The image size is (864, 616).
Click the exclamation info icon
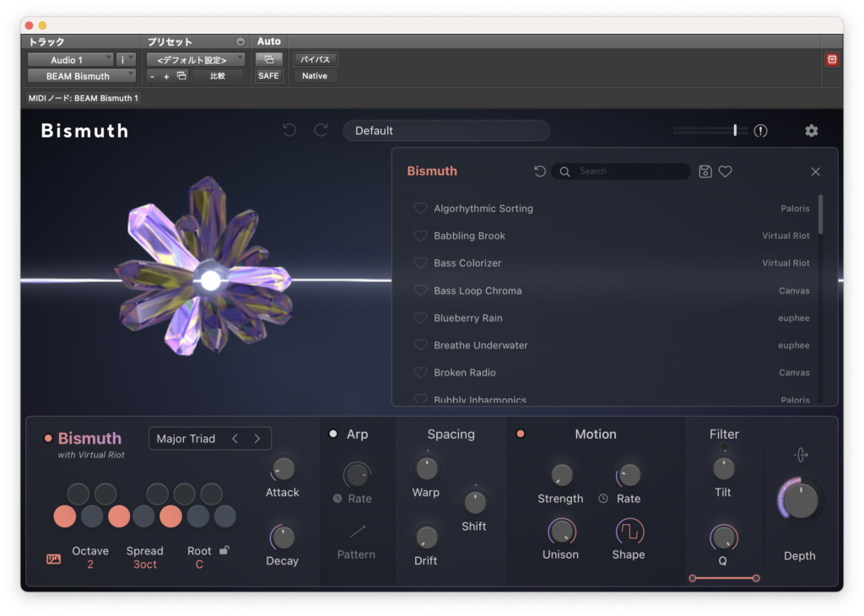[760, 131]
